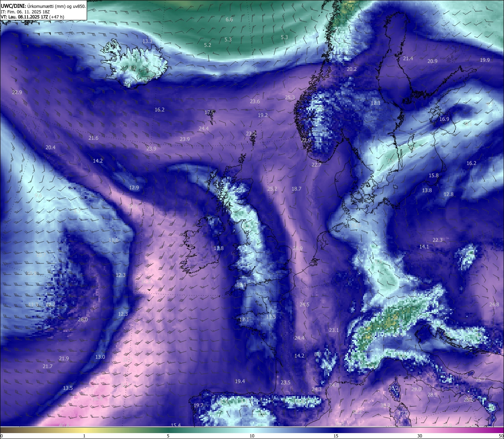
Task: Select the colorbar tick label 10
Action: click(252, 436)
